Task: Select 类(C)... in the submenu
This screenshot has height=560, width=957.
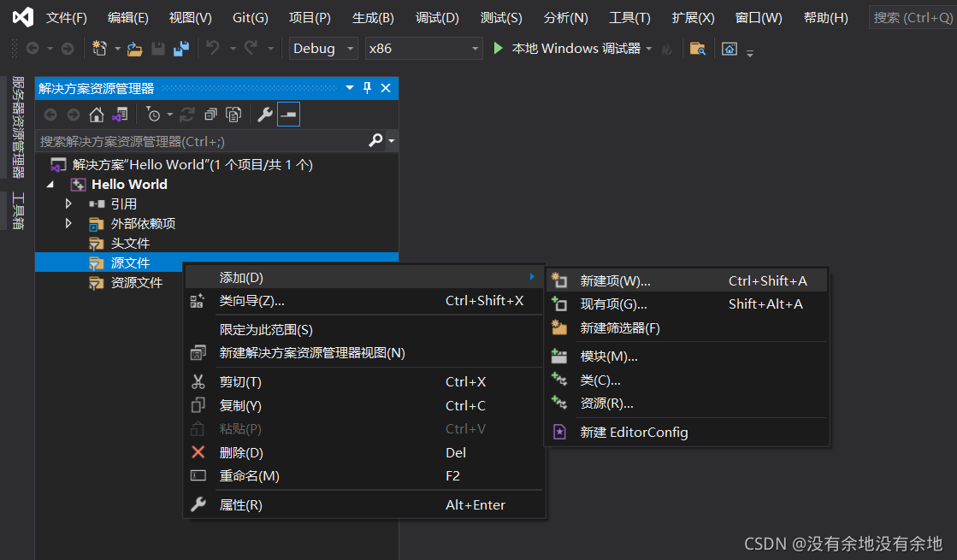Action: pos(686,380)
